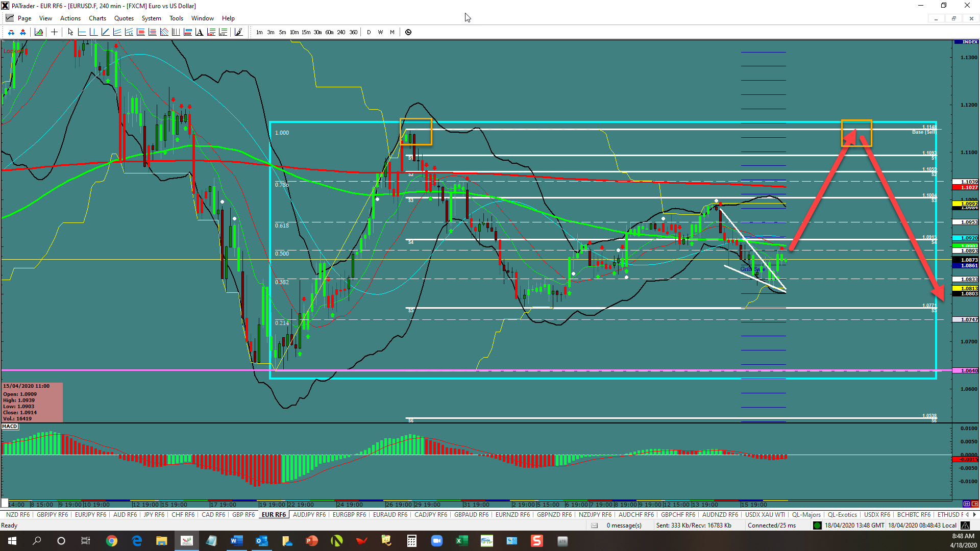Click the 1.0640 magenta price label
Viewport: 980px width, 551px height.
tap(966, 370)
